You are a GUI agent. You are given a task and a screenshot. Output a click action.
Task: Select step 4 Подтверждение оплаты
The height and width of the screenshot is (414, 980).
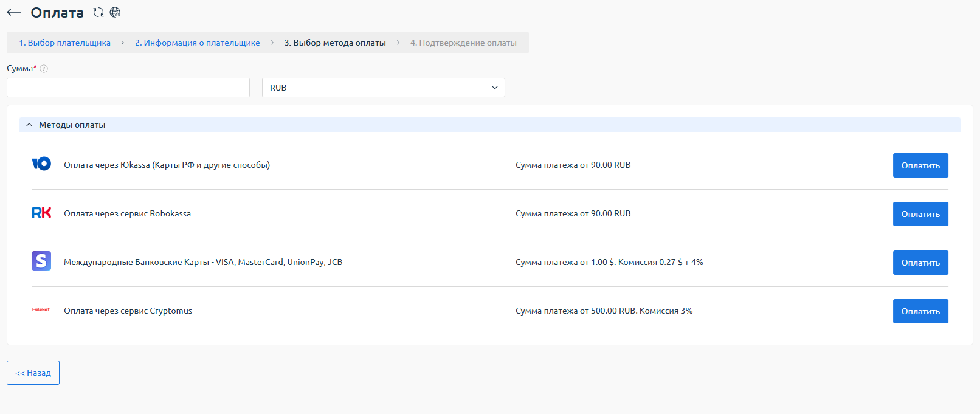click(463, 43)
